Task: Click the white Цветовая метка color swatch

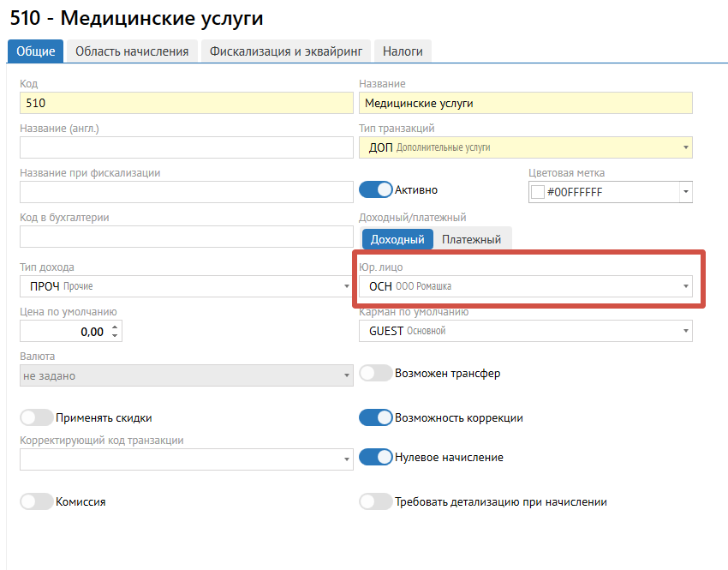Action: (x=538, y=192)
